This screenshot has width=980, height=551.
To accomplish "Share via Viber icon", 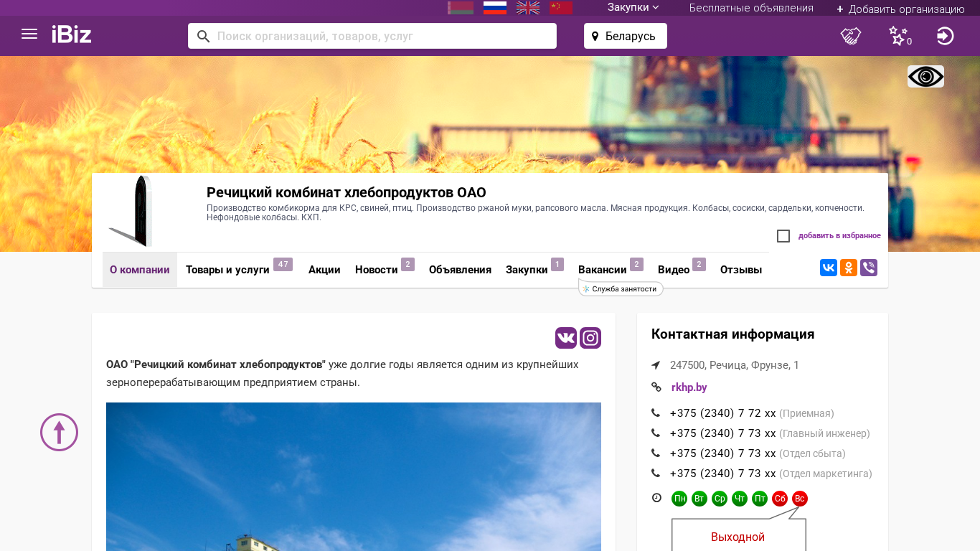I will (x=869, y=268).
